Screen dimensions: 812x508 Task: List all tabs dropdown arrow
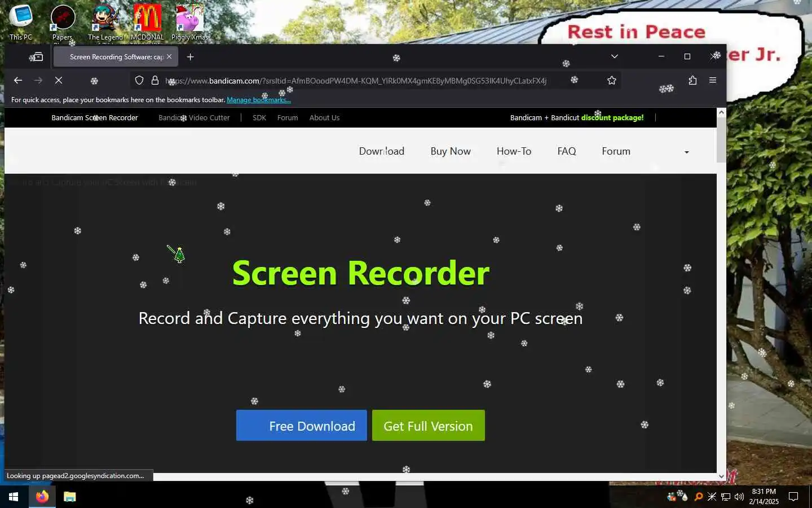click(x=615, y=56)
